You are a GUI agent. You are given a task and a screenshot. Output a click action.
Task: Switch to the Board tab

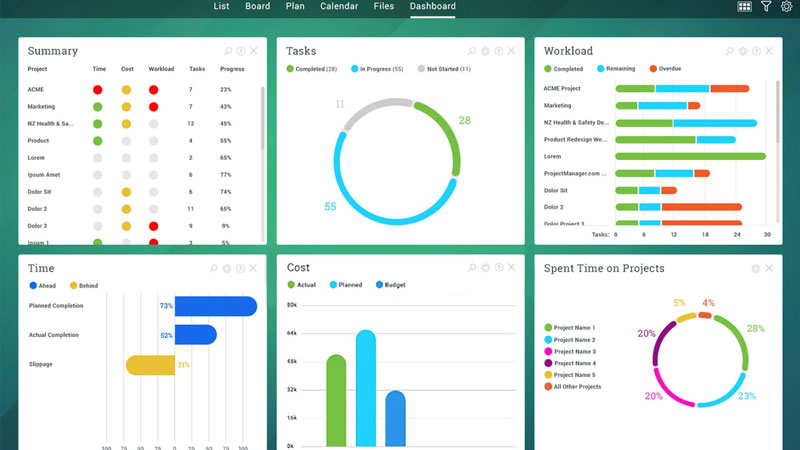(x=257, y=6)
